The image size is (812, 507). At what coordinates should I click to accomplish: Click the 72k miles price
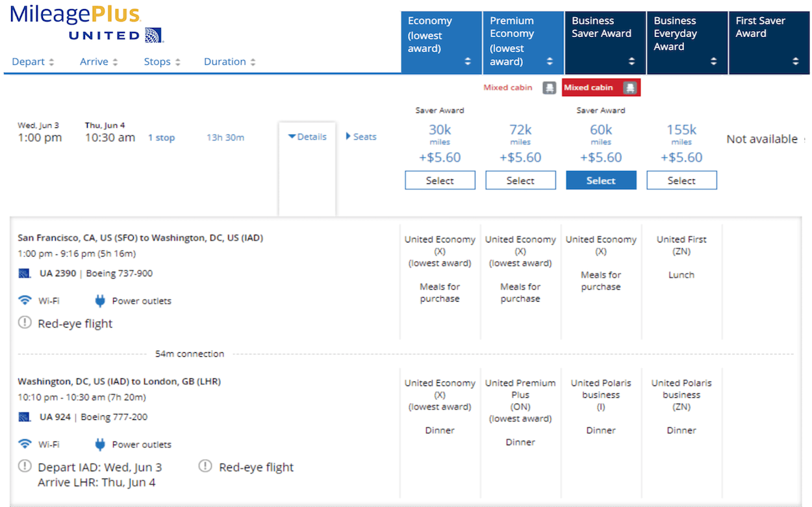click(520, 130)
